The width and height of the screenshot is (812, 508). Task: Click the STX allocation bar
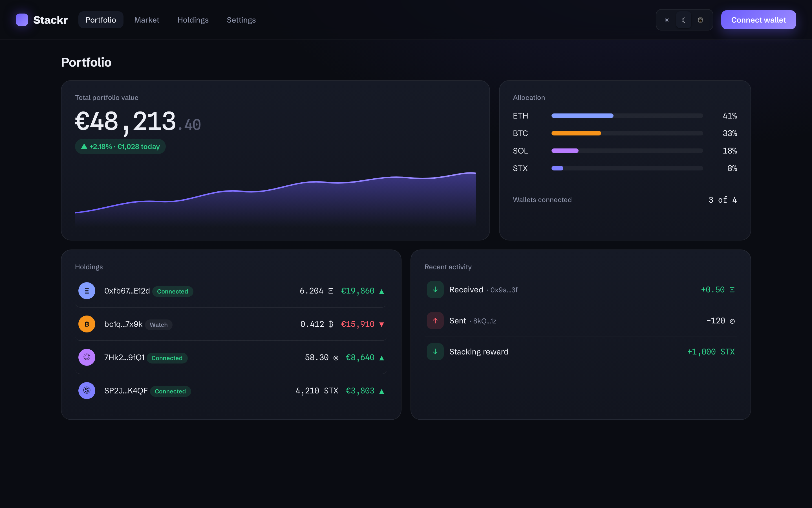tap(627, 168)
